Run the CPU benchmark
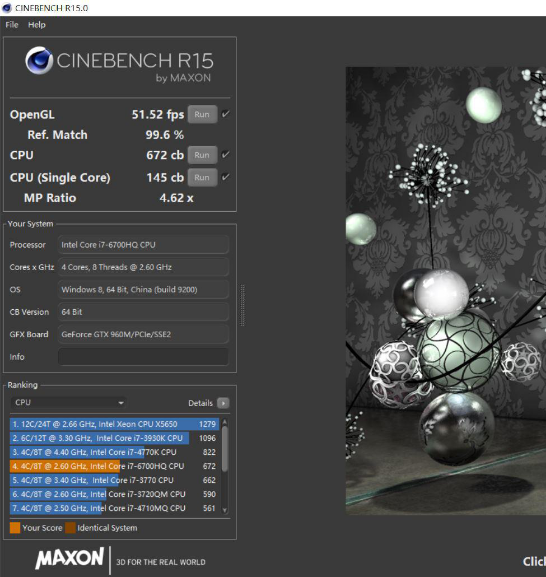 (x=202, y=155)
